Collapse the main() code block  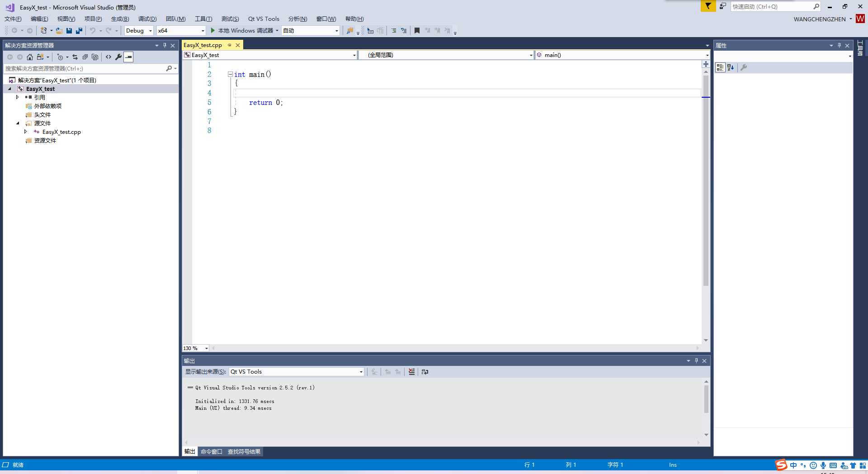(x=230, y=74)
